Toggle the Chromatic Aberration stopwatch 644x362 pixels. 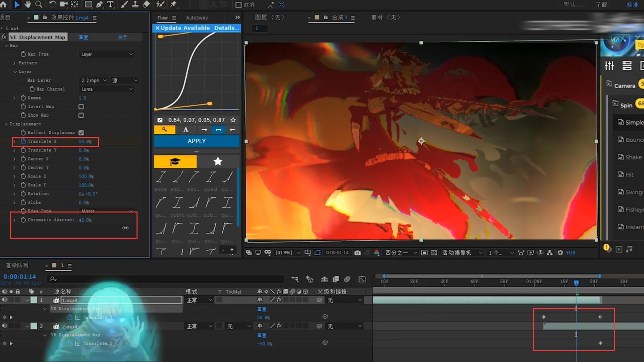coord(23,220)
